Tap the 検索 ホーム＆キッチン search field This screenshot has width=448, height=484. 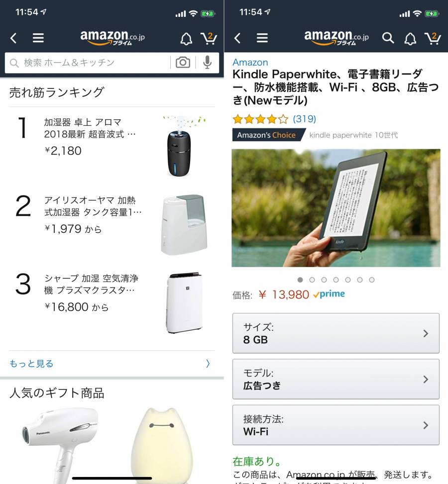[x=90, y=63]
